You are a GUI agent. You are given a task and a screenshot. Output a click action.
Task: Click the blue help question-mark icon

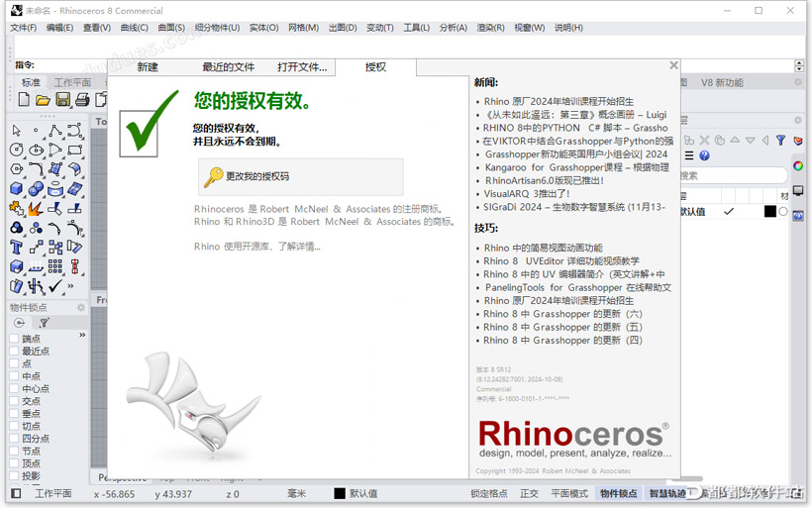pos(704,155)
